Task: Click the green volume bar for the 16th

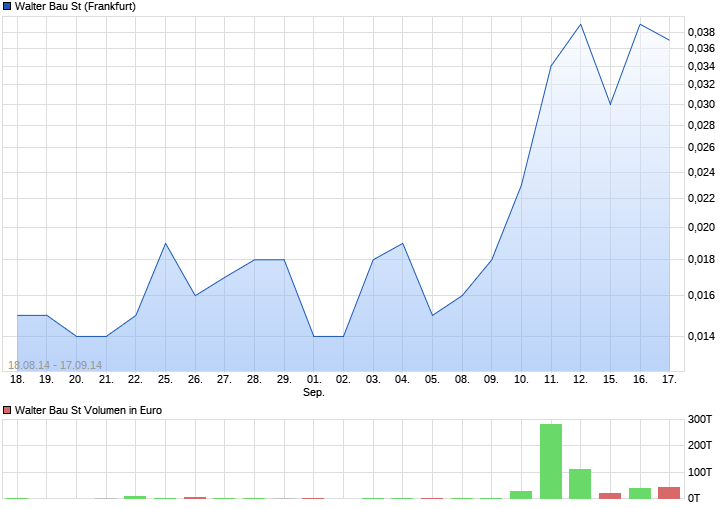Action: tap(640, 493)
